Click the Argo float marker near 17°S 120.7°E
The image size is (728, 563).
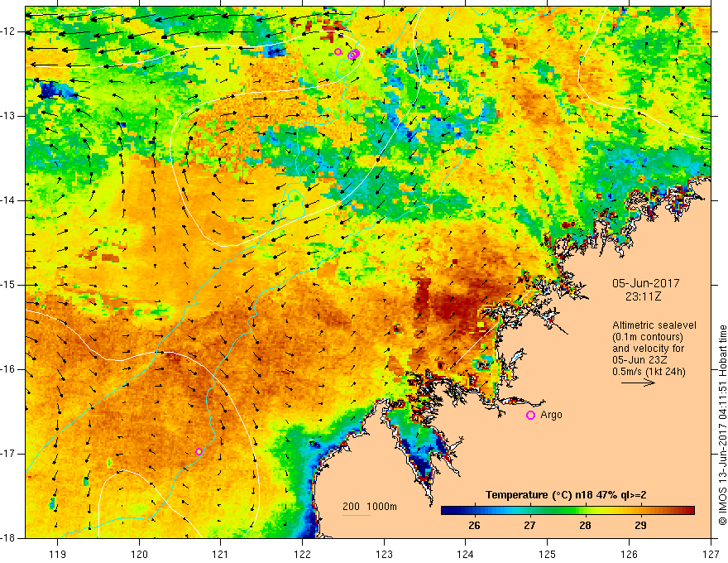[199, 451]
